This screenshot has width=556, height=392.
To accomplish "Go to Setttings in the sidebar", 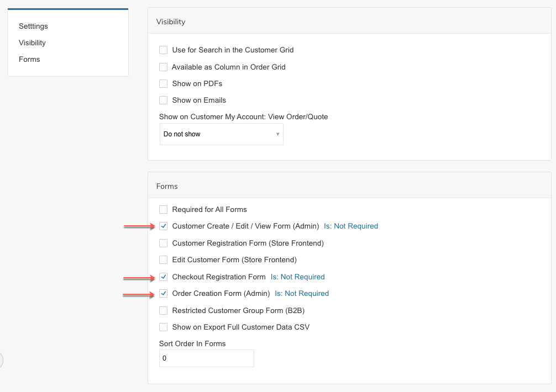I will tap(33, 27).
